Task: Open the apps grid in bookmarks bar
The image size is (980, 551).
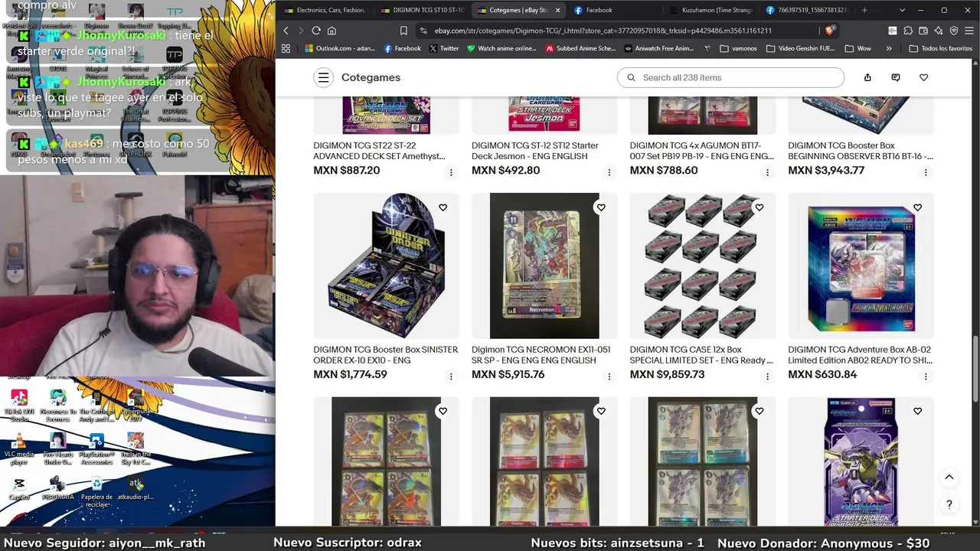Action: pos(286,48)
